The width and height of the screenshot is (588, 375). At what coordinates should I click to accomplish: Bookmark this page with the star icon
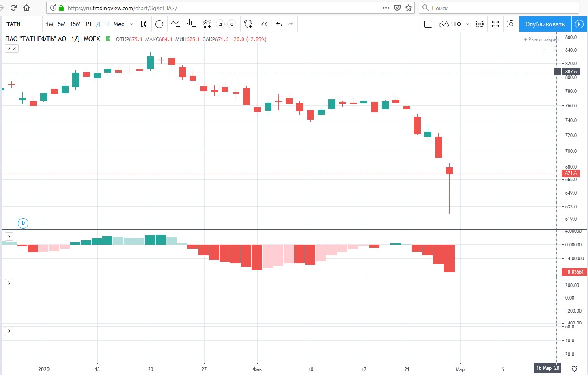point(409,8)
